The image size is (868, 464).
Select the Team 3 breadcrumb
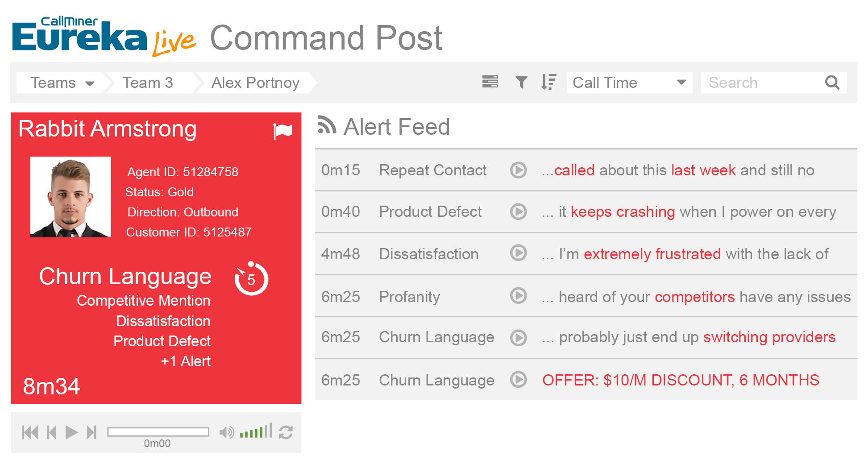pyautogui.click(x=148, y=83)
